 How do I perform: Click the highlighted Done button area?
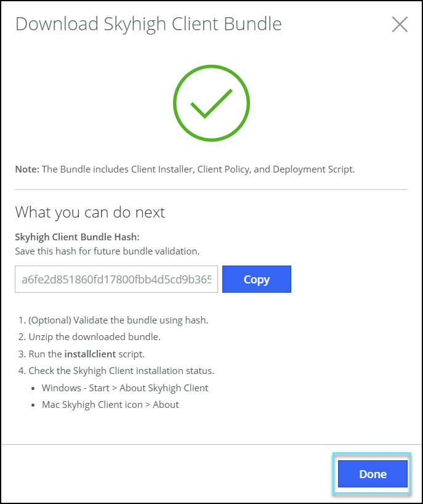[x=372, y=474]
